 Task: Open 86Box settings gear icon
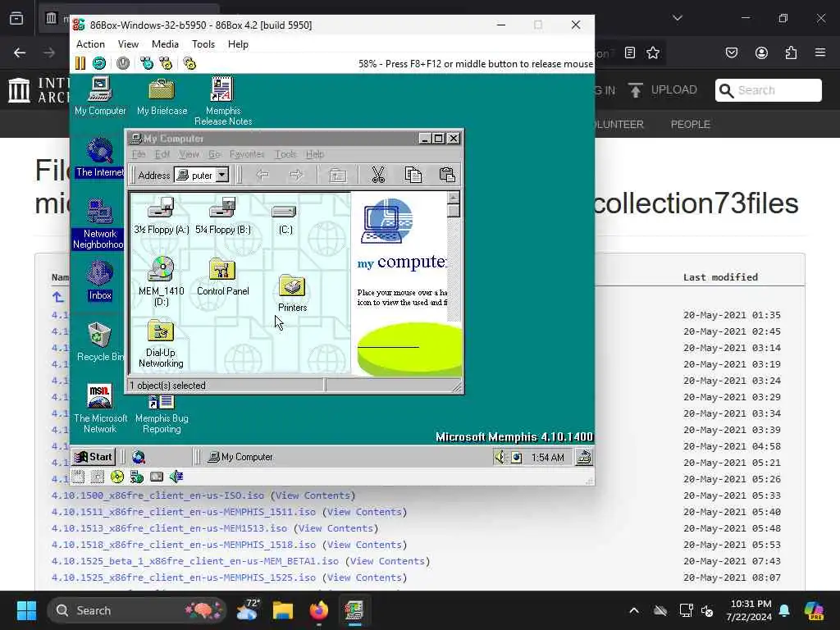point(189,63)
